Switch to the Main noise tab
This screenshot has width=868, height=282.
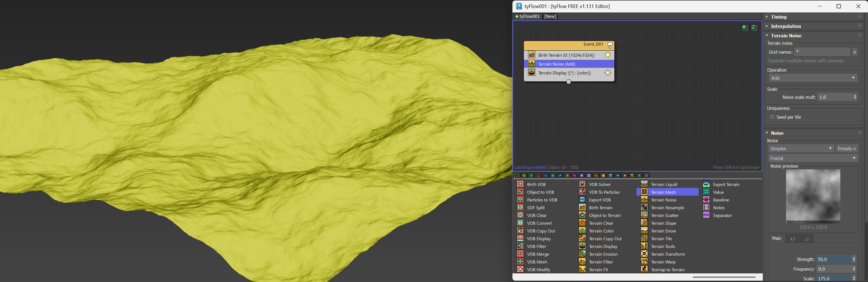[x=776, y=239]
